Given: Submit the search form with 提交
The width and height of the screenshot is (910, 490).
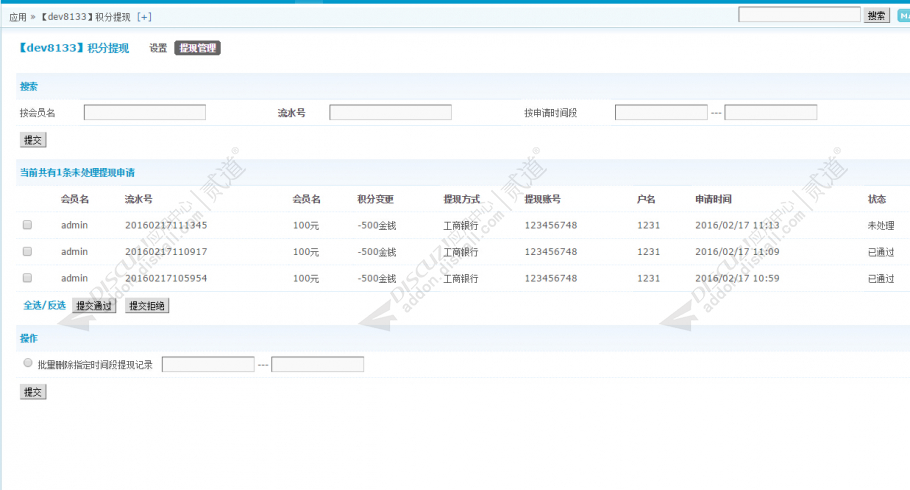Looking at the screenshot, I should [33, 140].
